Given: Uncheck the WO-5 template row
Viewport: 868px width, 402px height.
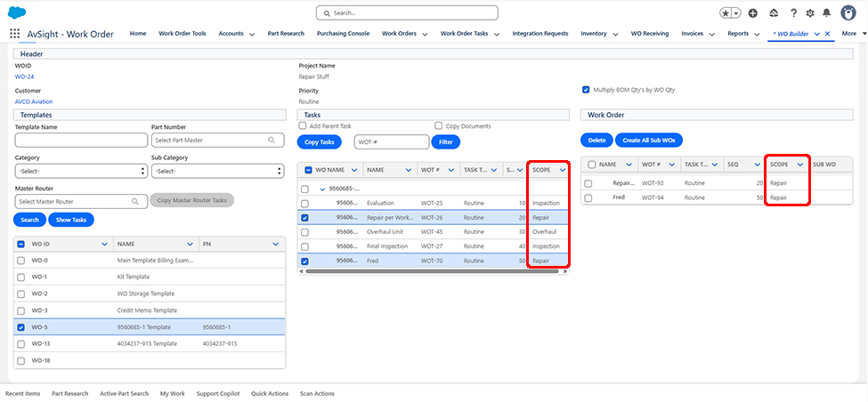Looking at the screenshot, I should (x=21, y=327).
